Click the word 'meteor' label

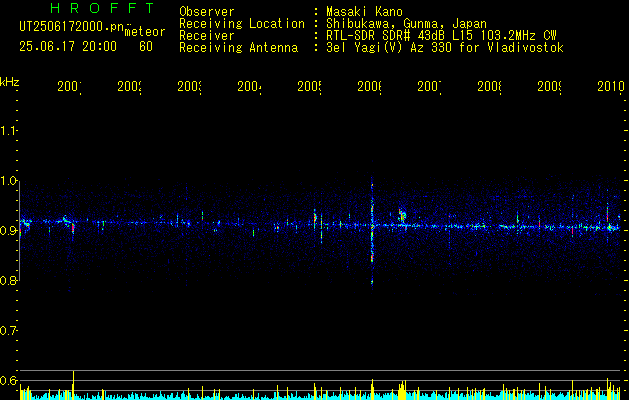(x=145, y=32)
